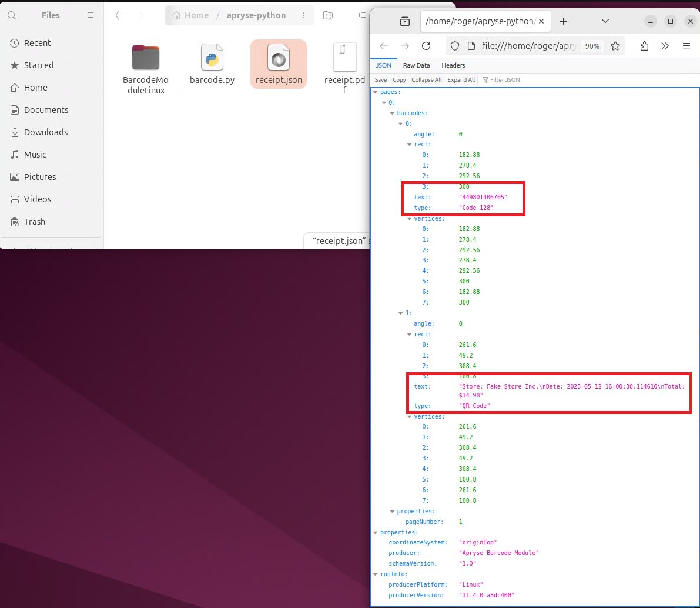Image resolution: width=700 pixels, height=608 pixels.
Task: Click Home in the Files path bar
Action: 190,15
